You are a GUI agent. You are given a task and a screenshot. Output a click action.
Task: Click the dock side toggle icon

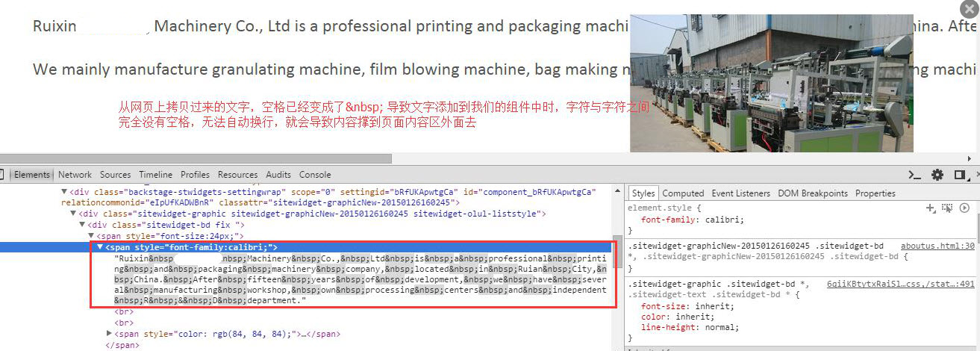960,175
